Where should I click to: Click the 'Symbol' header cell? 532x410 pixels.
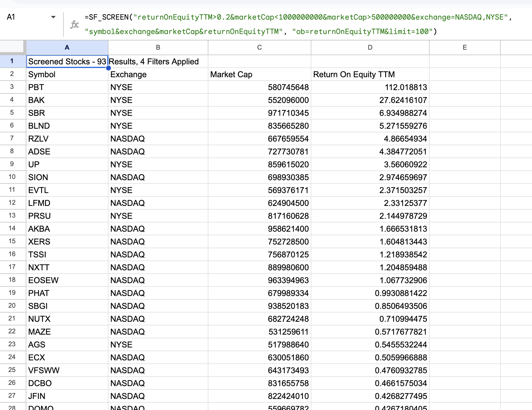click(x=67, y=74)
